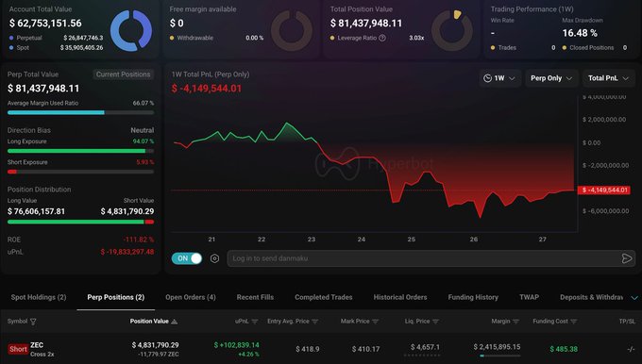Screen dimensions: 642x364
Task: Click the Withdrawable label
Action: click(194, 38)
